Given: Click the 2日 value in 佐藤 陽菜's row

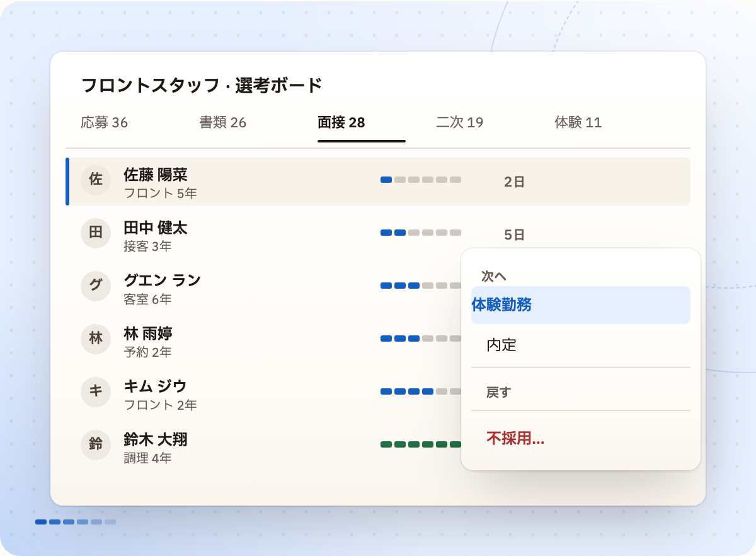Looking at the screenshot, I should (515, 182).
